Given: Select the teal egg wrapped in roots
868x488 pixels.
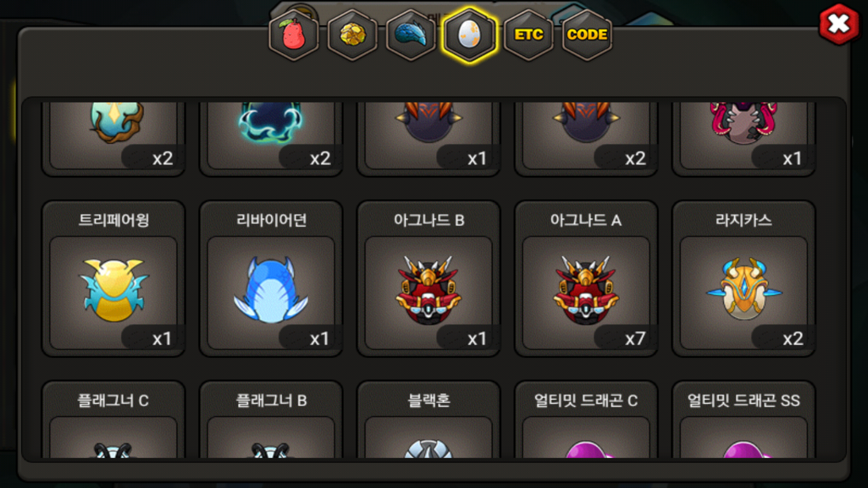Looking at the screenshot, I should pyautogui.click(x=113, y=138).
